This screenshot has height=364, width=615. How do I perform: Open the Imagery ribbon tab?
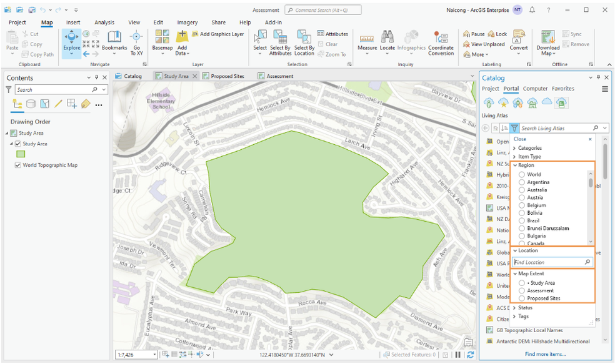pos(187,22)
